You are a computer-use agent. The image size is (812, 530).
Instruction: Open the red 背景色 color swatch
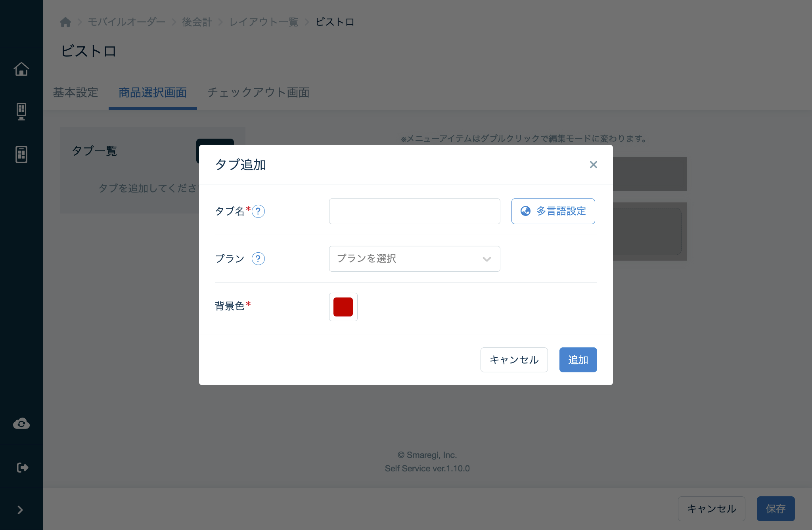(x=343, y=307)
